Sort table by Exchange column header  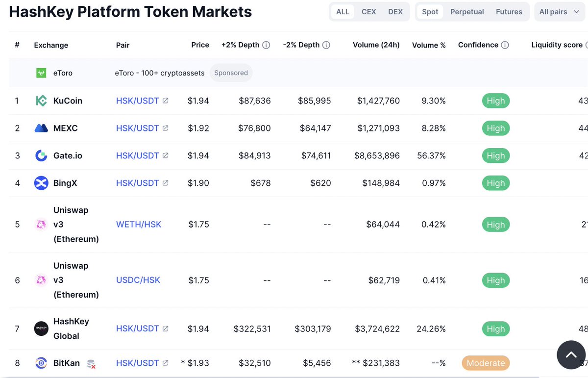pyautogui.click(x=51, y=45)
